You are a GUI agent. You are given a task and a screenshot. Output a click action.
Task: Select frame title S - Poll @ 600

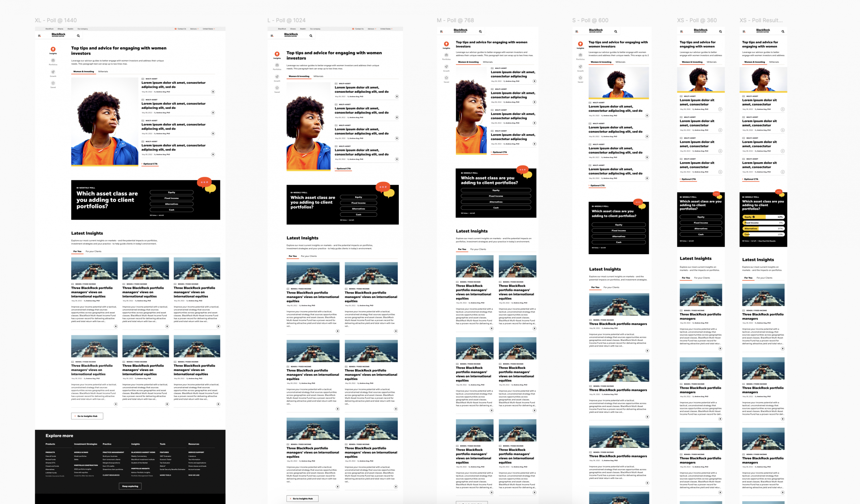[x=590, y=20]
